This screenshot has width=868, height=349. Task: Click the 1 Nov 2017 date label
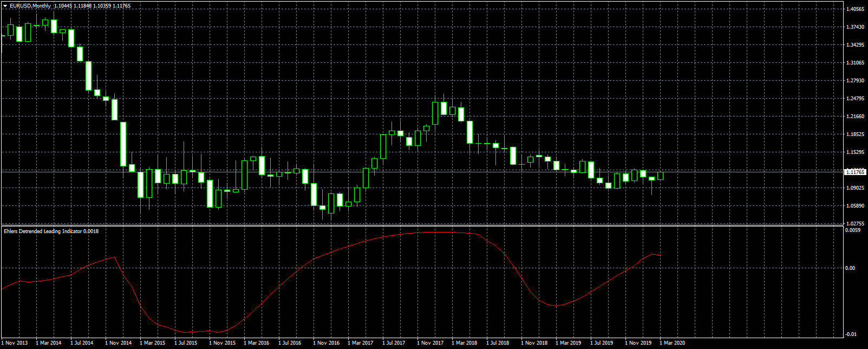(x=430, y=343)
